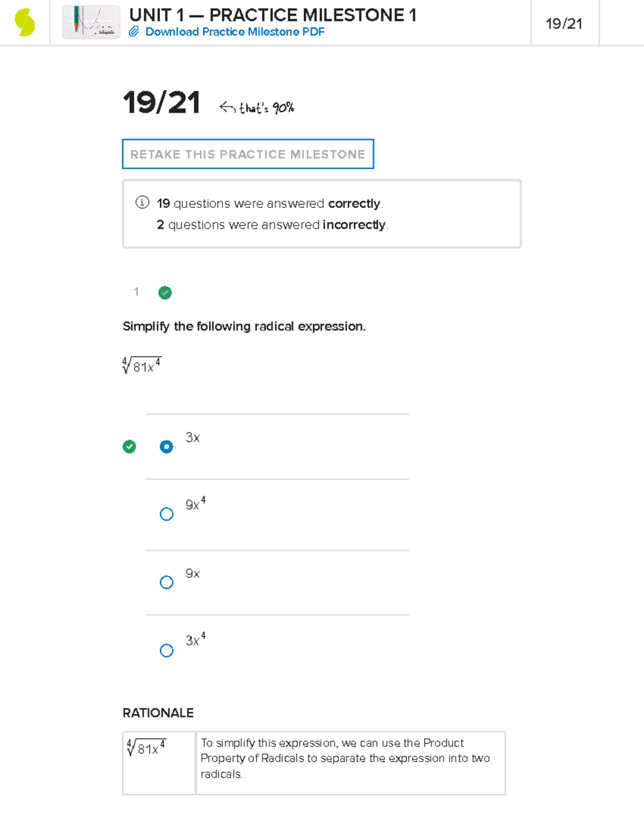The image size is (644, 834).
Task: Click the Unit 1 Practice Milestone 1 title
Action: [273, 15]
